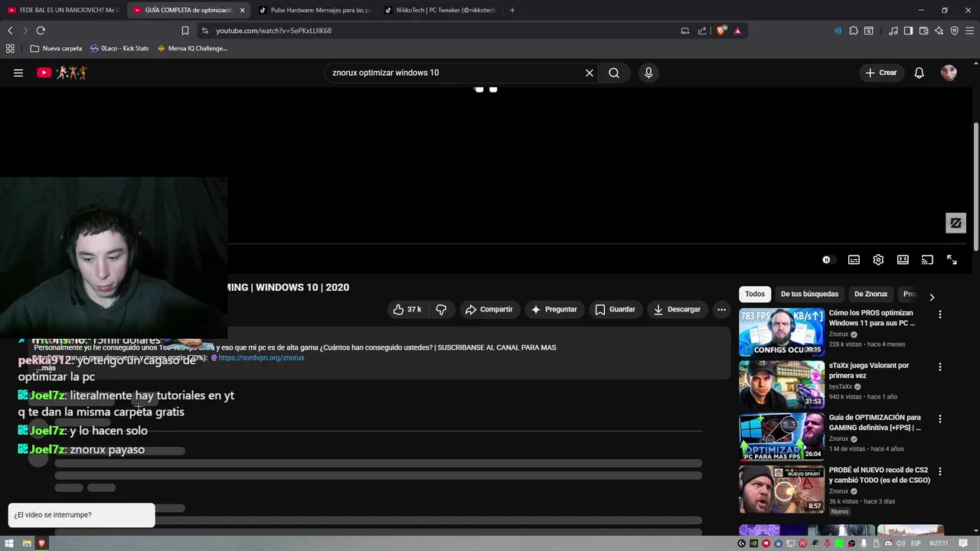Like the video with 37 k likes
Viewport: 980px width, 551px height.
(407, 309)
